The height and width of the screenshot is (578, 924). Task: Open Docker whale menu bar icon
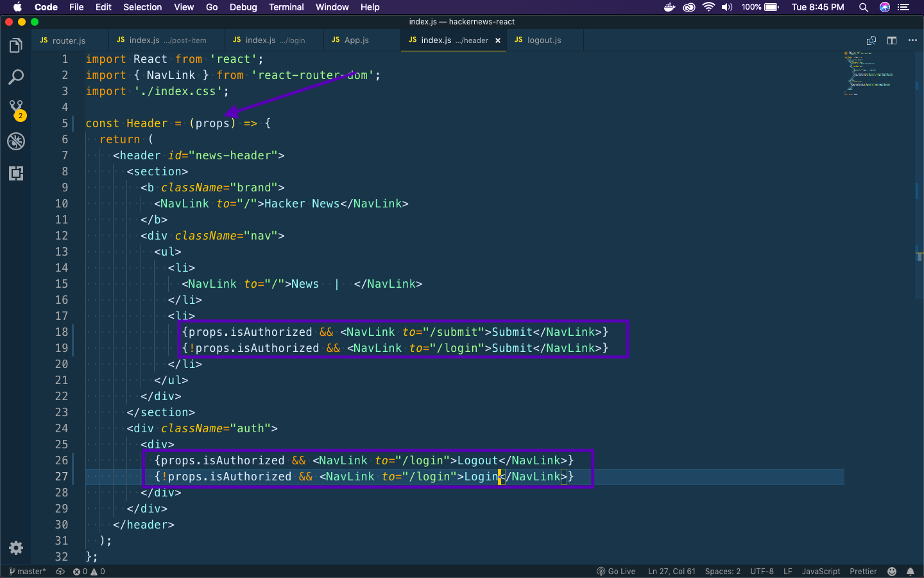pyautogui.click(x=669, y=7)
